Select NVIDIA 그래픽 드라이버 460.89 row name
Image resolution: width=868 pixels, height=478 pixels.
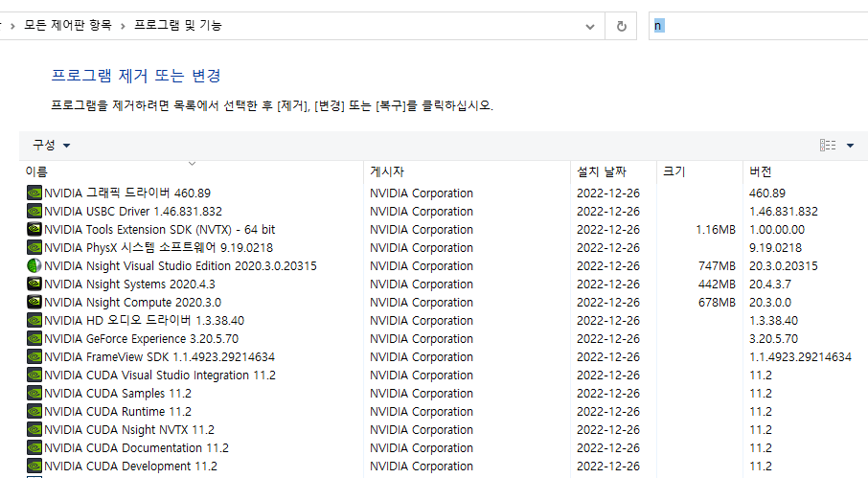[x=127, y=193]
